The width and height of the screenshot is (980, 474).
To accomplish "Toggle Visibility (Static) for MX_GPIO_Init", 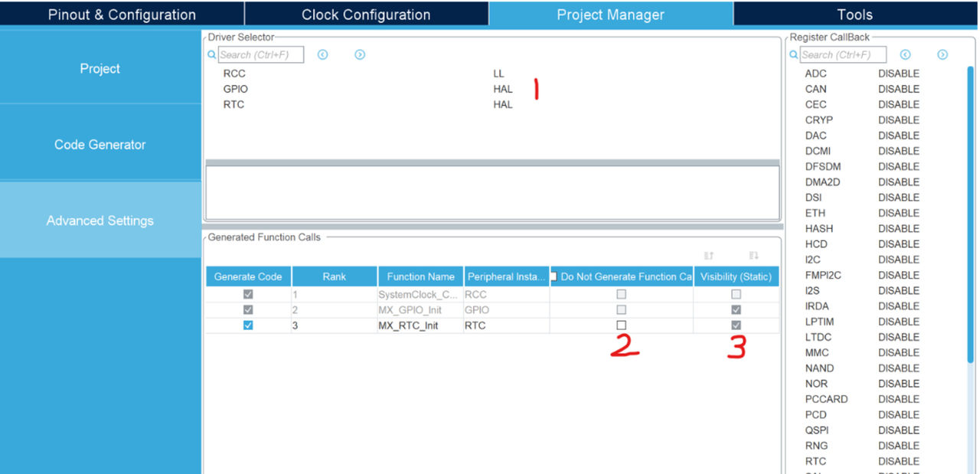I will [x=736, y=310].
